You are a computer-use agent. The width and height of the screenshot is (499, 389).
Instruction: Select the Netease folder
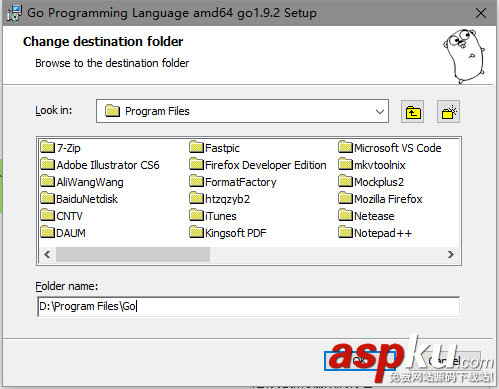366,216
